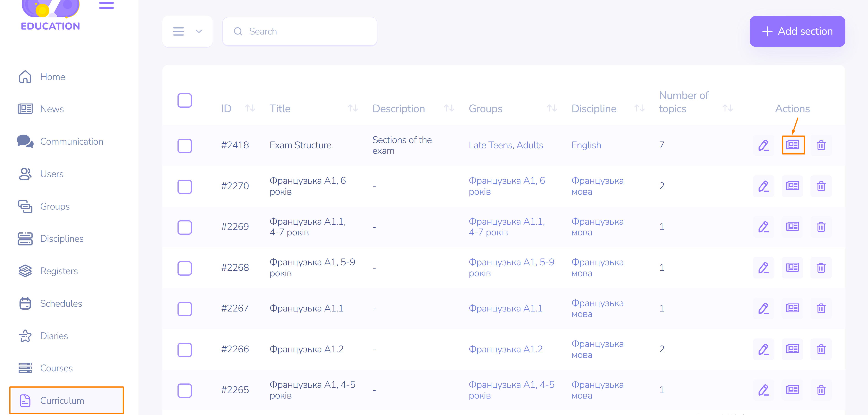Sort table by ID column arrows
The image size is (868, 415).
pos(250,108)
